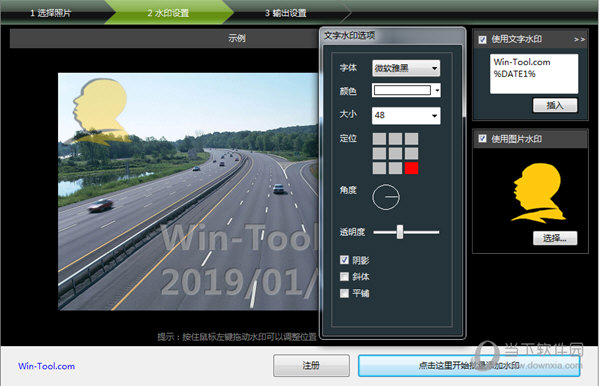
Task: Click the watermark text box with Win-Tool.com
Action: [x=534, y=73]
